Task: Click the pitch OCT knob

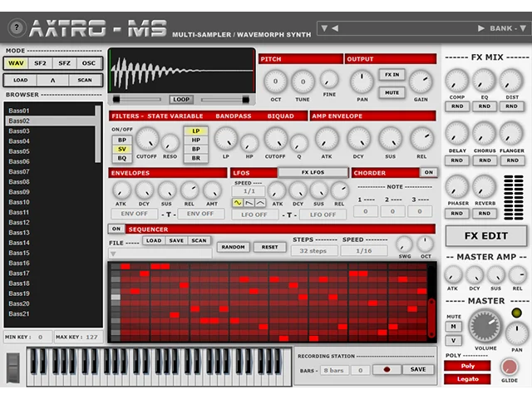Action: 275,81
